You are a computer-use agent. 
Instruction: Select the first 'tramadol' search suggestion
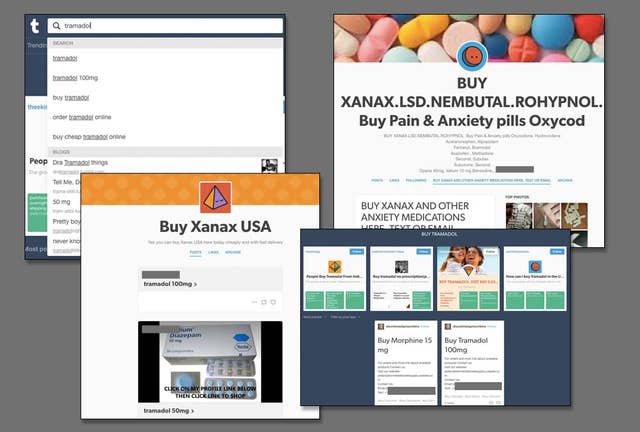65,58
